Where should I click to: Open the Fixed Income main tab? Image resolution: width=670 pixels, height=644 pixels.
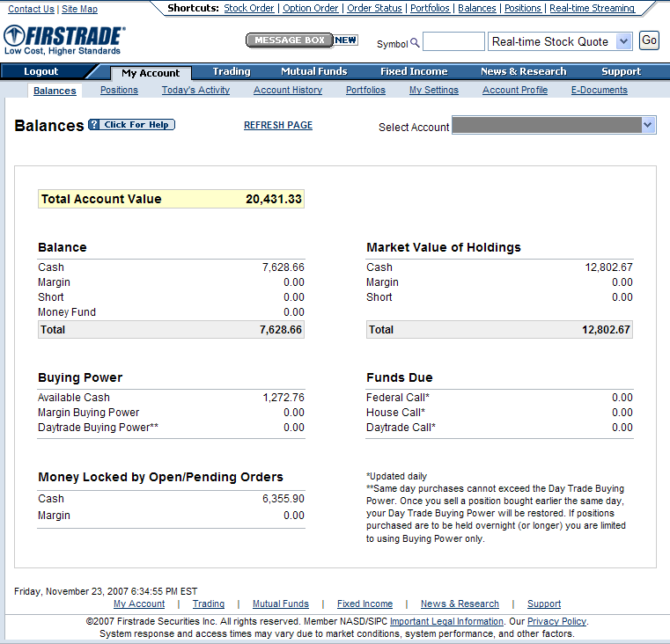pyautogui.click(x=414, y=71)
